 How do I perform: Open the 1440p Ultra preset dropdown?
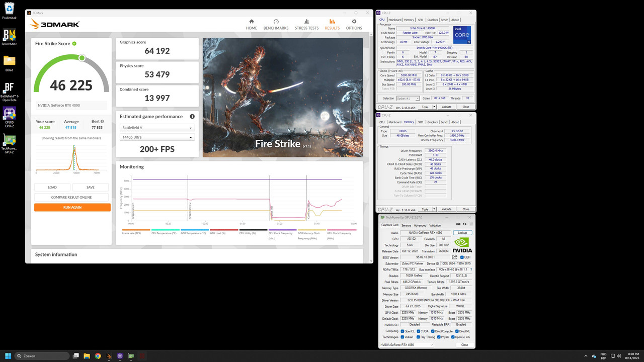click(x=157, y=137)
